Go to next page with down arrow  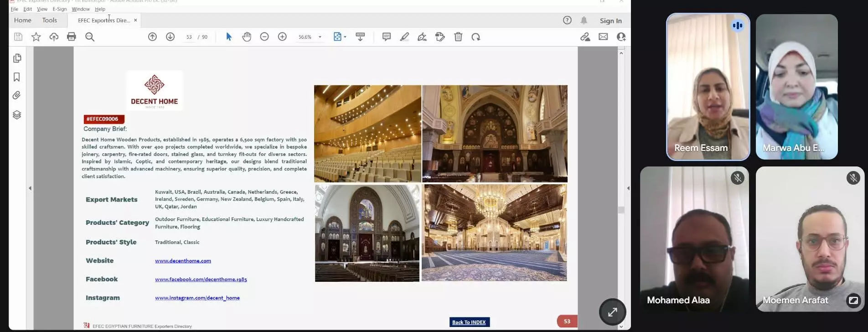pyautogui.click(x=170, y=37)
